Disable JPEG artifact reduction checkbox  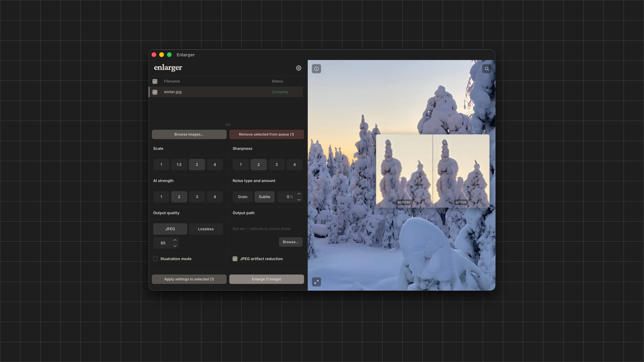pos(235,259)
